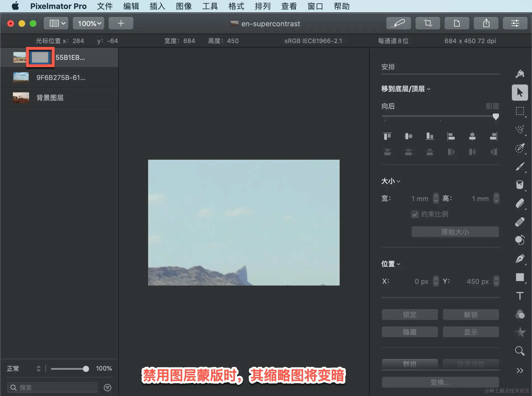Click the layer search field

[x=52, y=387]
